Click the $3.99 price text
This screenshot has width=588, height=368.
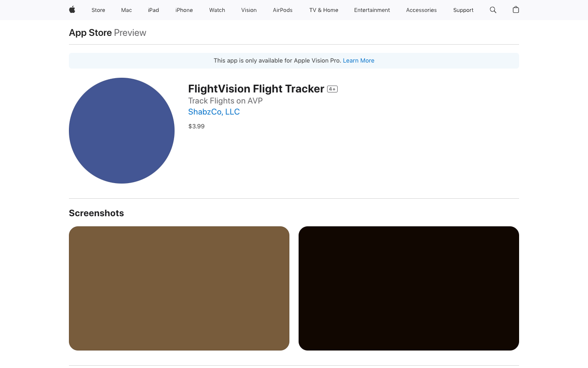tap(197, 126)
